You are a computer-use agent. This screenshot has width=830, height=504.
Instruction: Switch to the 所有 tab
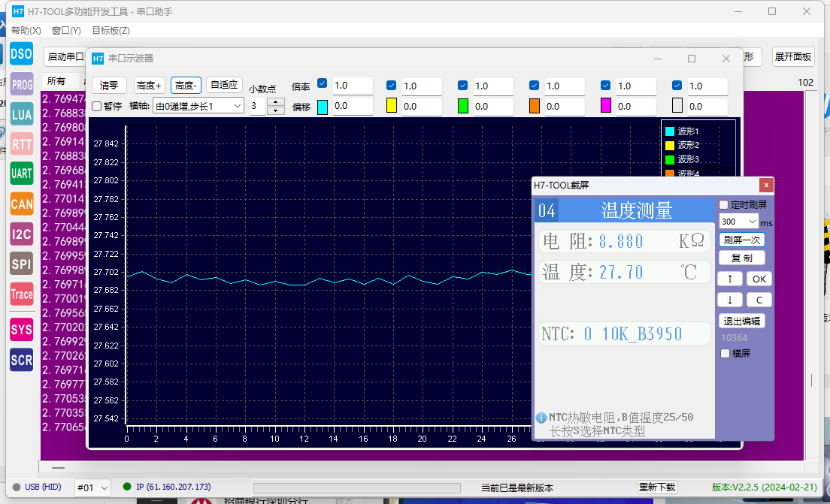pos(56,81)
